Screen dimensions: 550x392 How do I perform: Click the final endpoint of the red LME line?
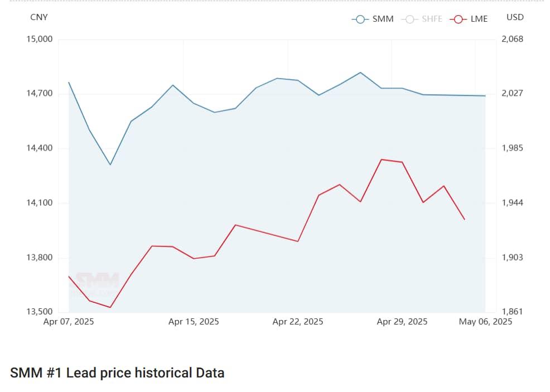(465, 220)
